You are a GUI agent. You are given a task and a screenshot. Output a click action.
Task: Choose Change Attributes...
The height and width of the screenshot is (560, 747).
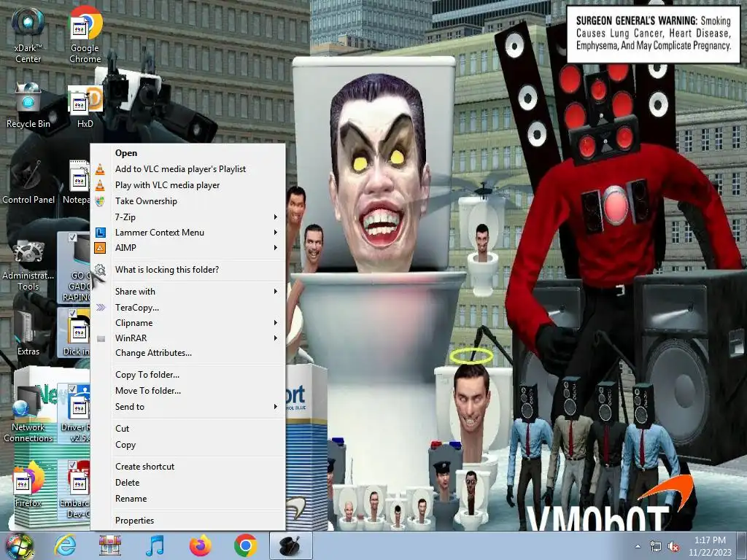pyautogui.click(x=187, y=353)
